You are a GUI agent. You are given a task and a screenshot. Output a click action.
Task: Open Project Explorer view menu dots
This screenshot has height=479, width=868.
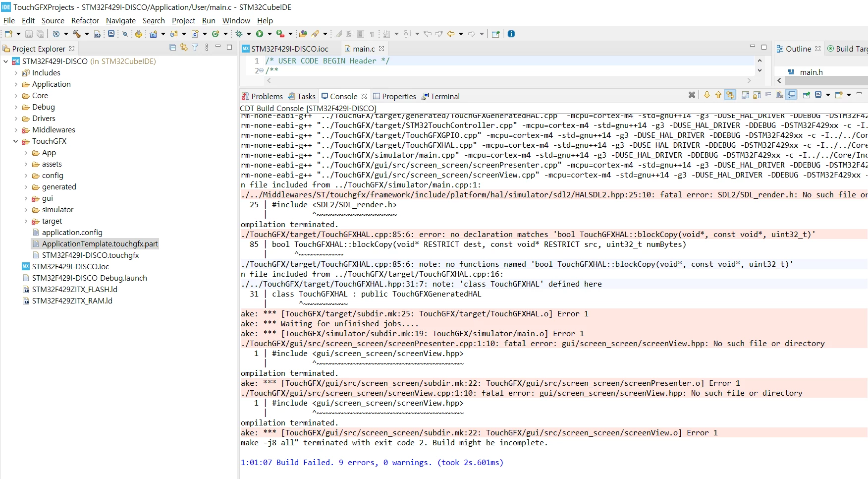tap(207, 48)
